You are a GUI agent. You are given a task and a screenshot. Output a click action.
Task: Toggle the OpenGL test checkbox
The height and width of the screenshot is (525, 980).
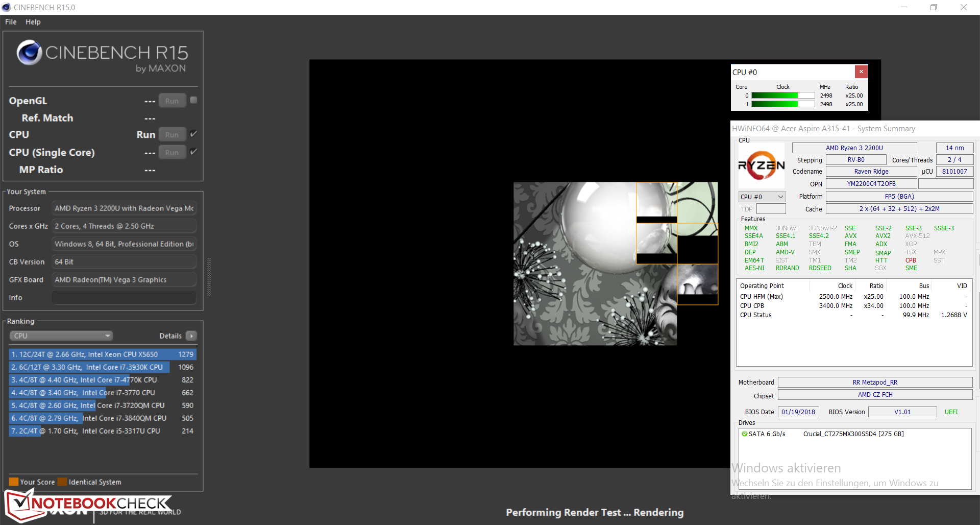click(193, 100)
